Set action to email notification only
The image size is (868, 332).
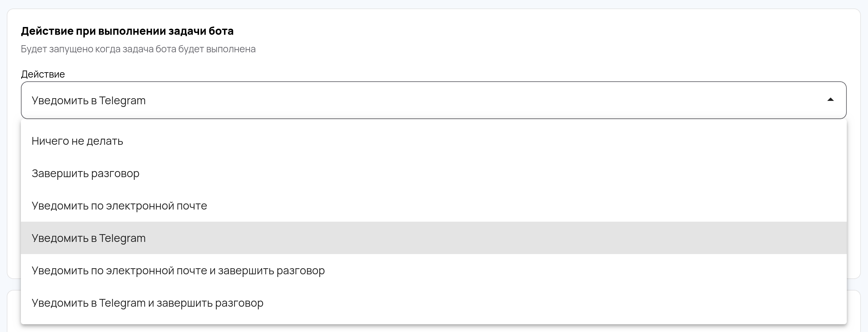pos(119,206)
